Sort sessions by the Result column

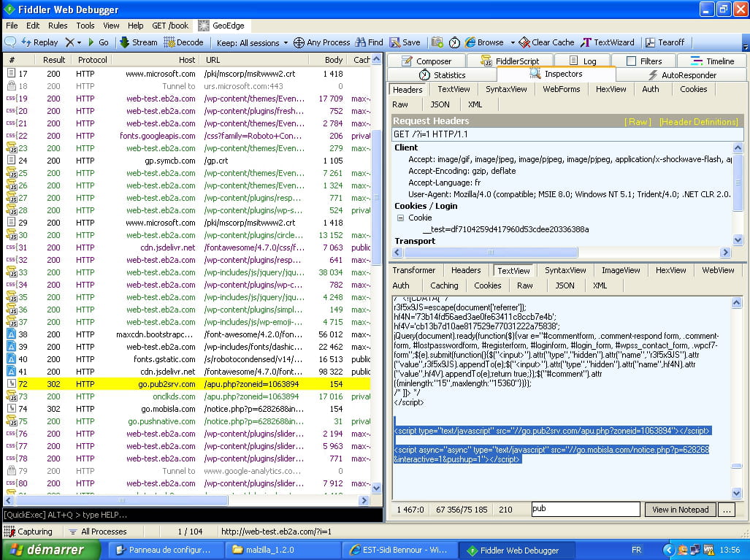tap(53, 60)
